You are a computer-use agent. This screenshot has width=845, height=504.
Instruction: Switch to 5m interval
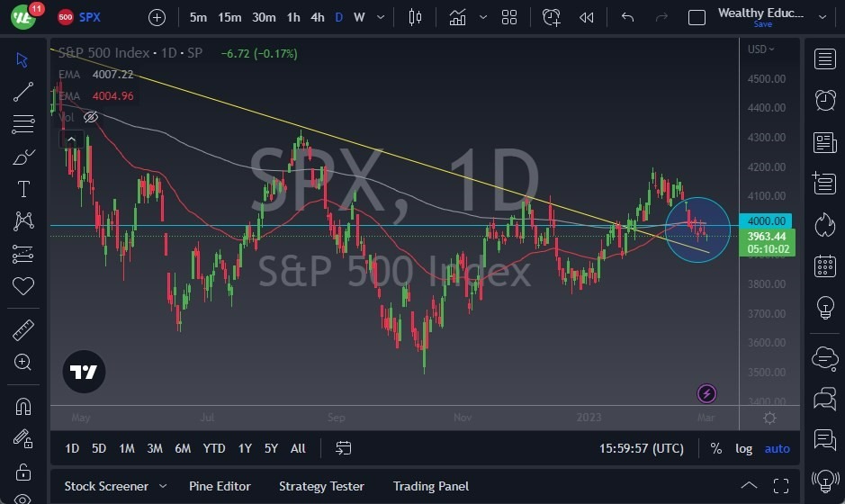pyautogui.click(x=198, y=17)
